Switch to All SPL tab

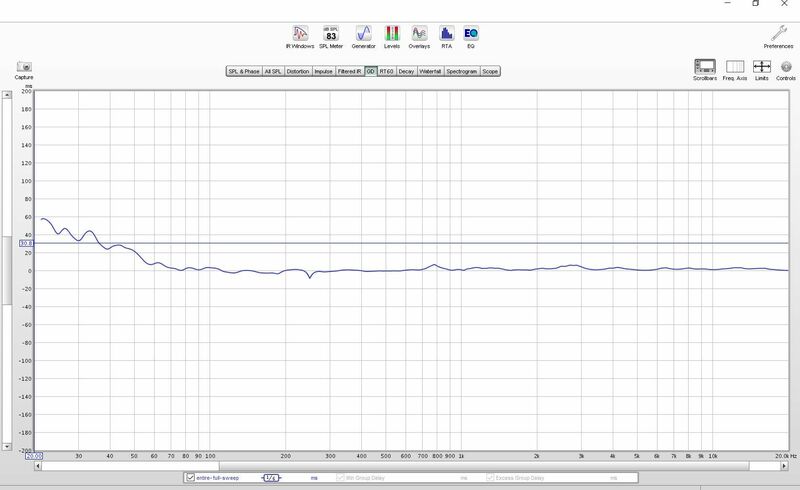[x=273, y=71]
